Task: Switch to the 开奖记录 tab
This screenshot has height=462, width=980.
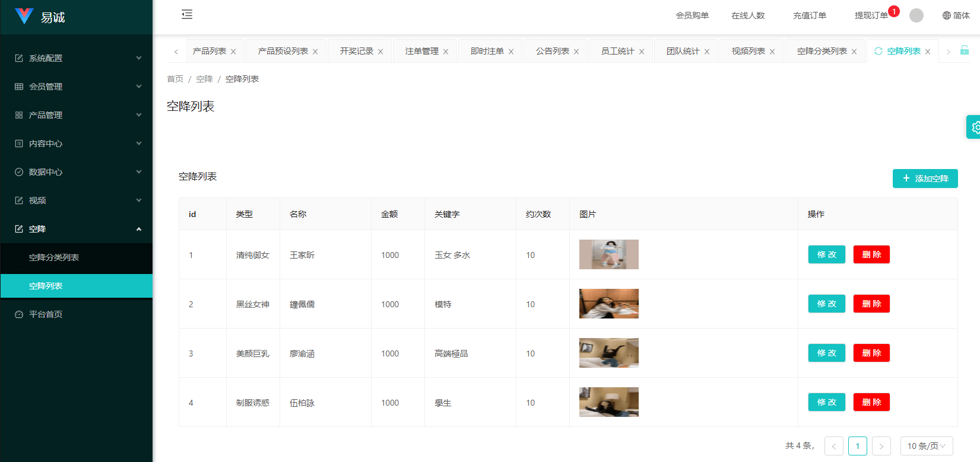Action: (356, 52)
